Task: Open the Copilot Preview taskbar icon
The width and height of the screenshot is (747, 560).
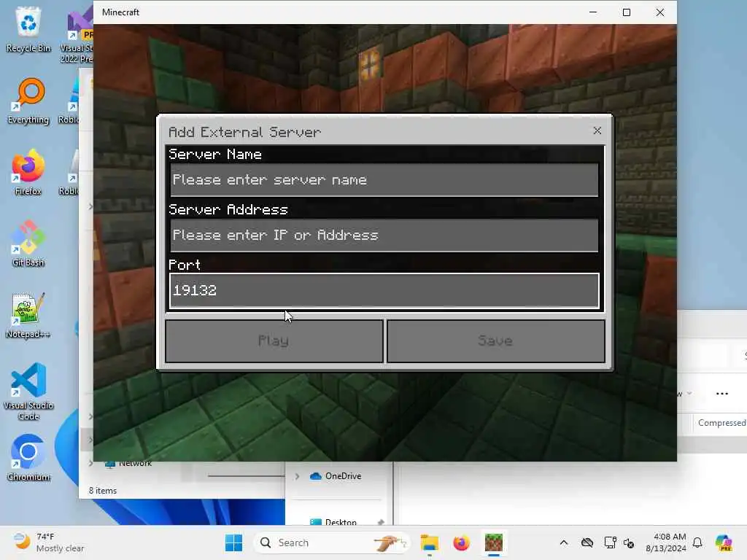Action: (x=724, y=542)
